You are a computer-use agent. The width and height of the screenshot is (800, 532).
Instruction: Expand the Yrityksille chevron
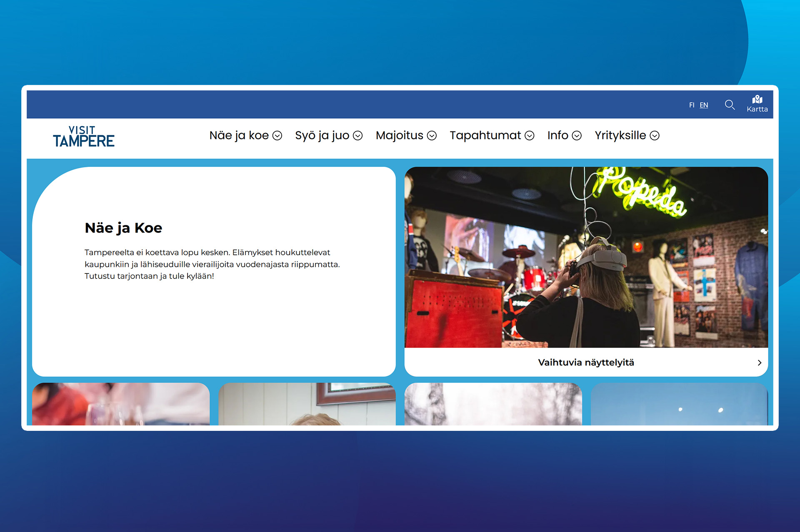(655, 136)
